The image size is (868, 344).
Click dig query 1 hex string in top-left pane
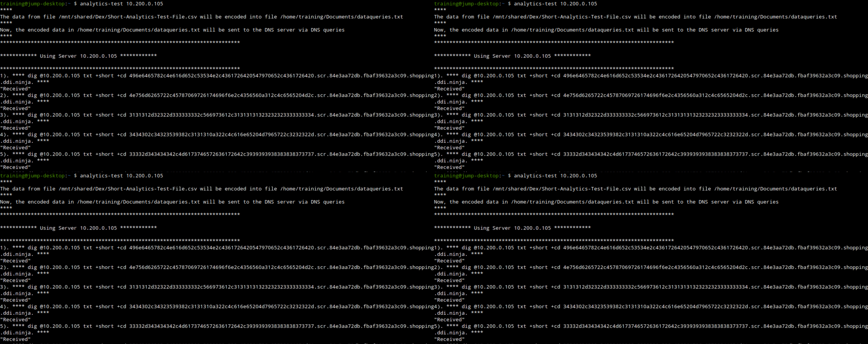[221, 76]
